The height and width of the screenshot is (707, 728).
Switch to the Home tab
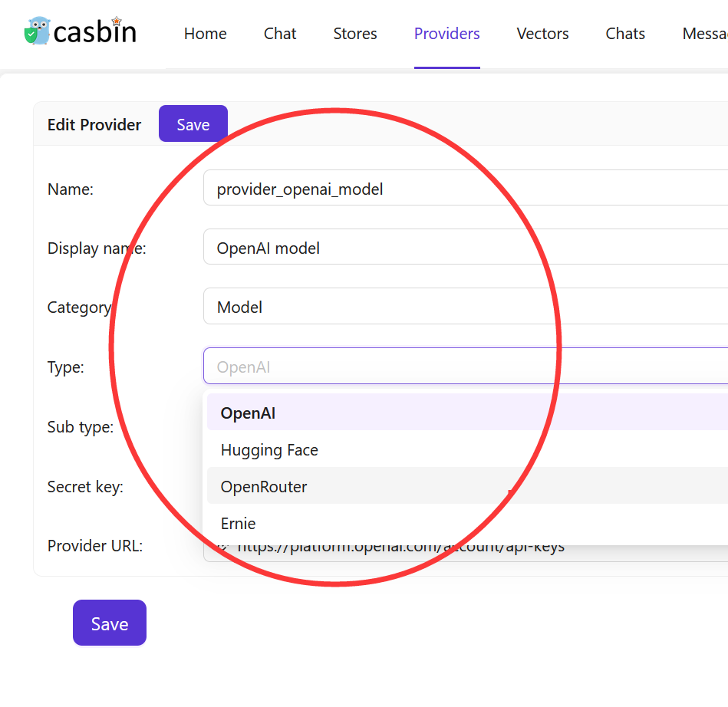tap(205, 33)
